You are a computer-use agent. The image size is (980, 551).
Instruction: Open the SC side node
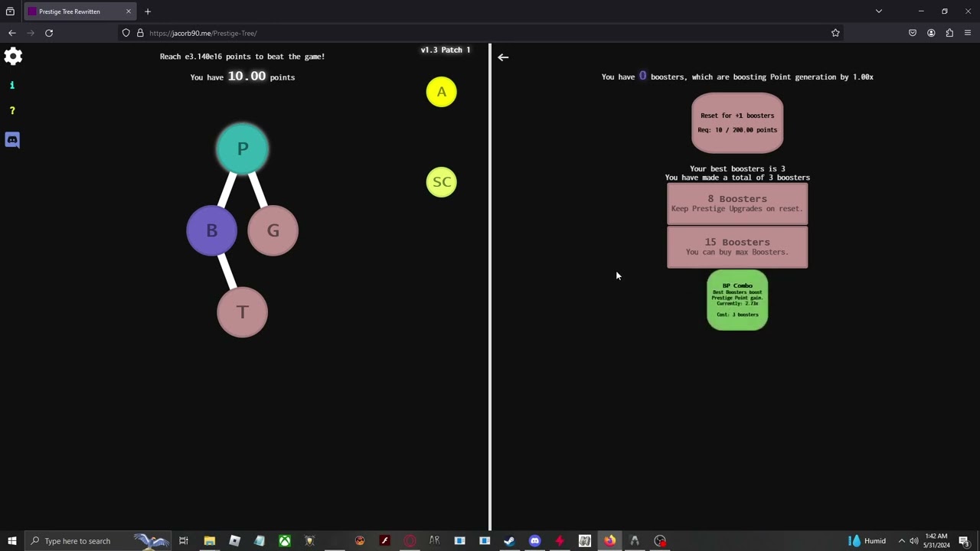442,182
